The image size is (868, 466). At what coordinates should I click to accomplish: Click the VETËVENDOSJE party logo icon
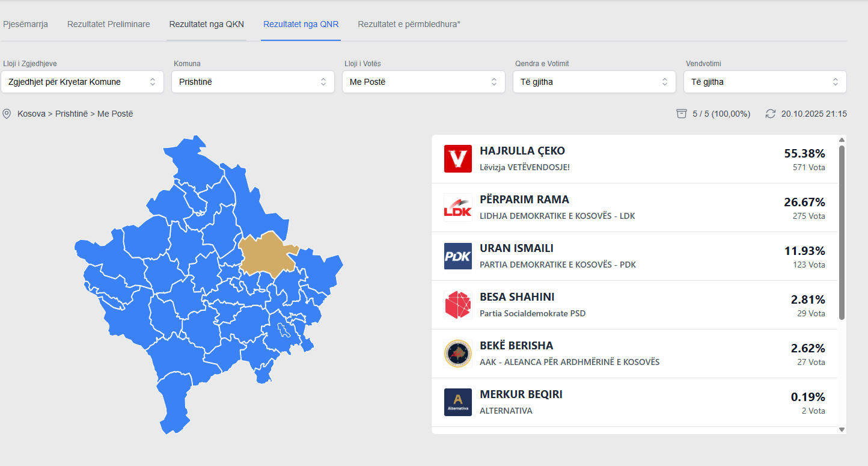point(457,159)
